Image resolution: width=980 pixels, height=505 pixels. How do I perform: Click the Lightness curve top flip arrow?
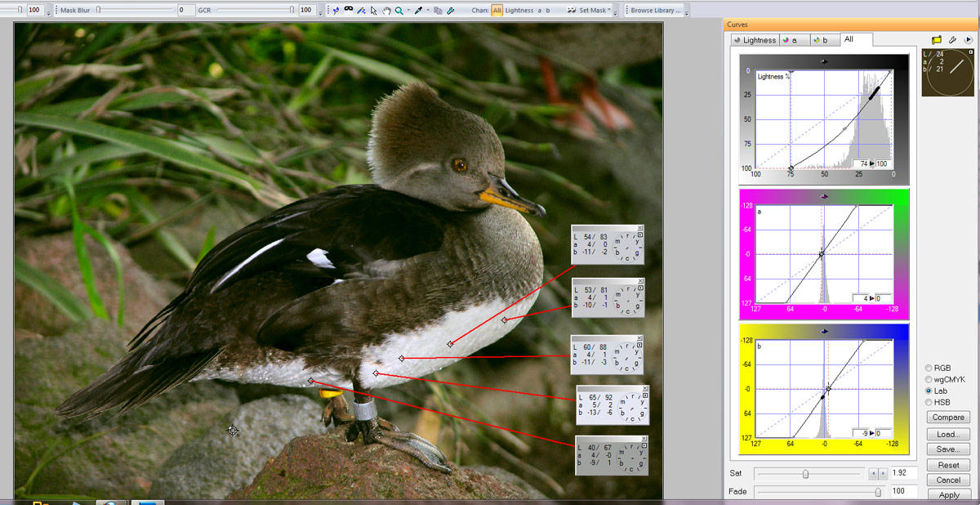(x=823, y=60)
